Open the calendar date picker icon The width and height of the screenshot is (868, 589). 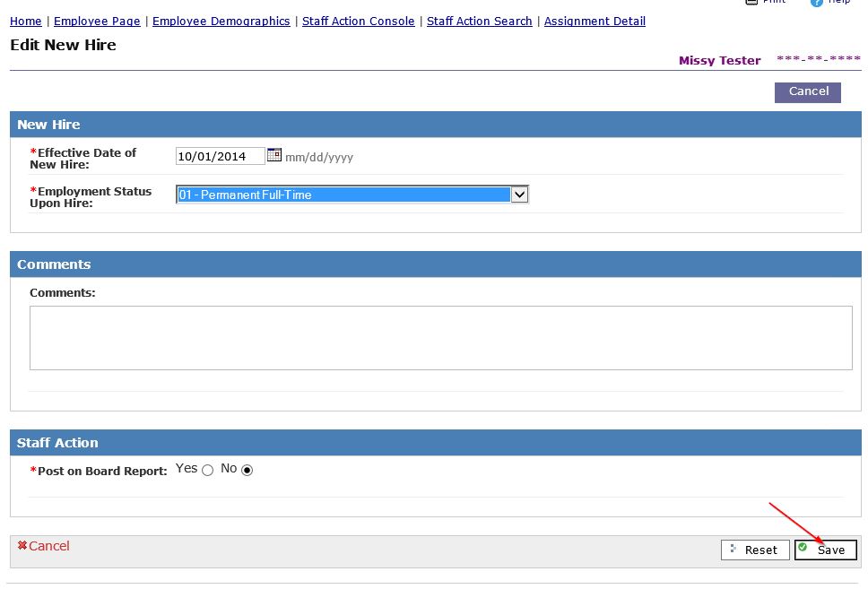click(274, 155)
